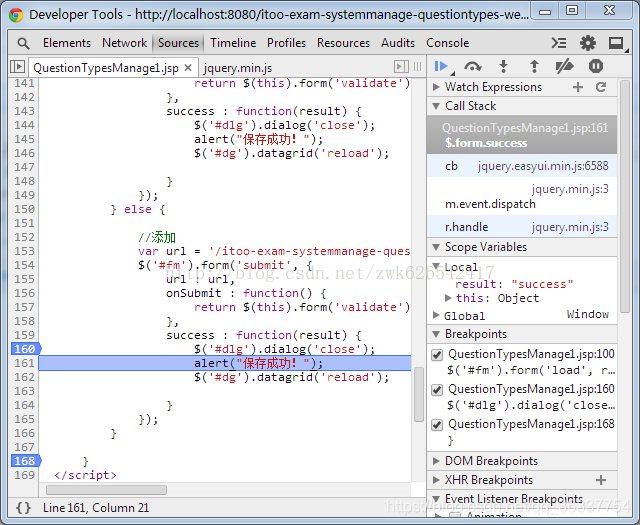The image size is (640, 525).
Task: Step over next function call
Action: pos(472,66)
